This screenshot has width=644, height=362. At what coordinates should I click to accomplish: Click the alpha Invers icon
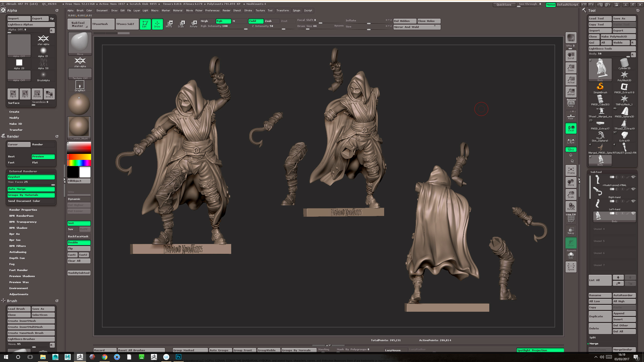coord(49,94)
